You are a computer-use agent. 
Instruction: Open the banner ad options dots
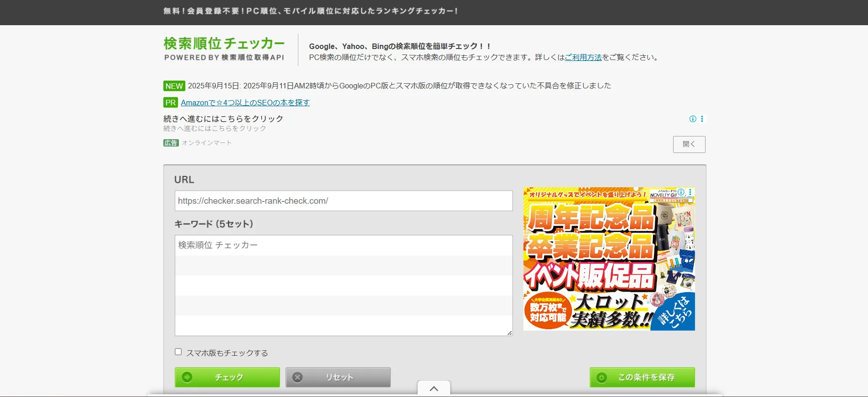click(690, 192)
